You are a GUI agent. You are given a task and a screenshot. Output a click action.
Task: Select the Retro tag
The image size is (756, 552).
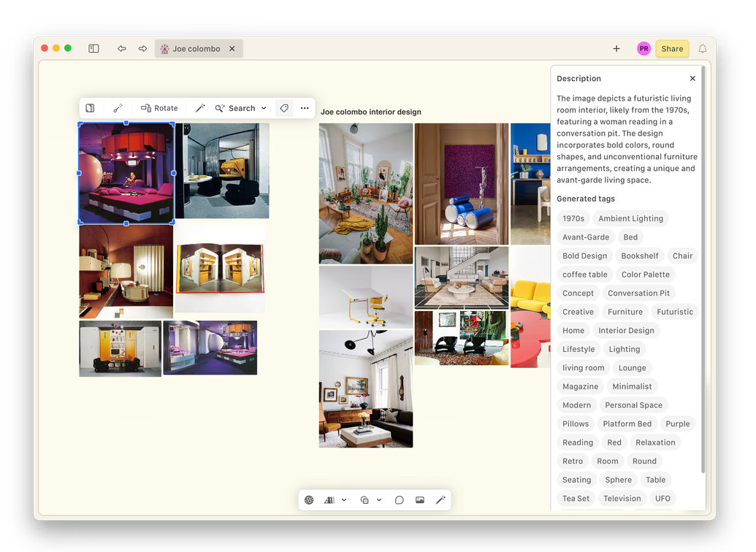coord(573,461)
